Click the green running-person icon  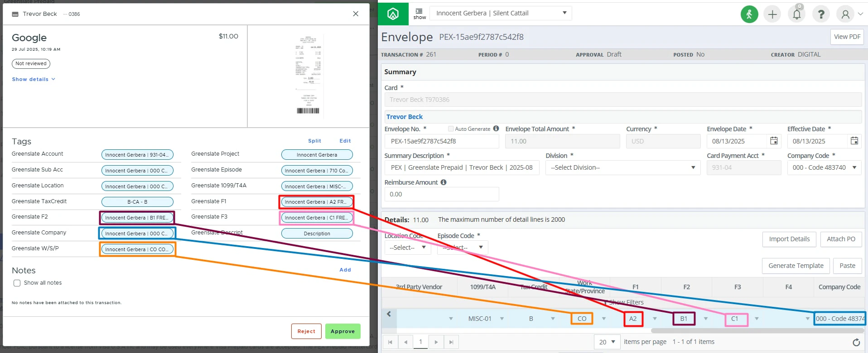749,14
